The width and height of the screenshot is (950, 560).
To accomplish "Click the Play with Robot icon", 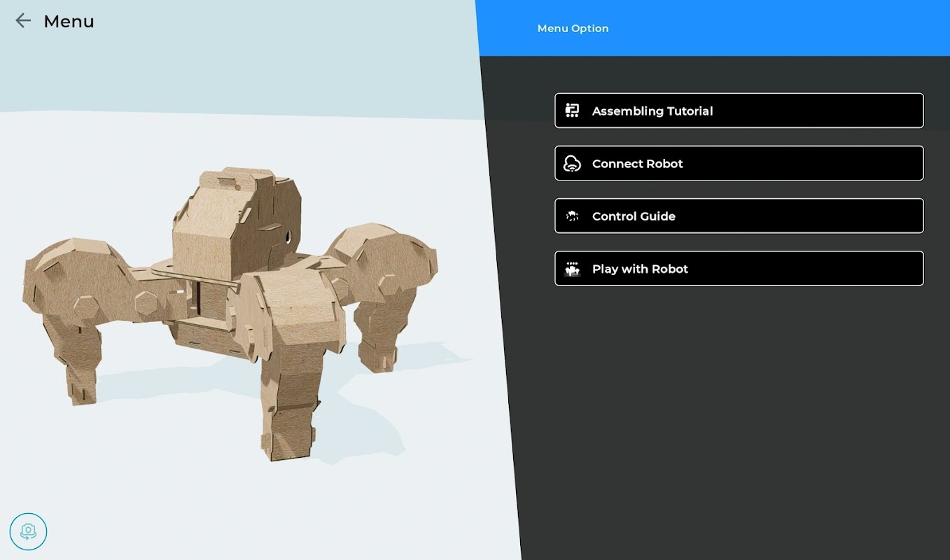I will (573, 269).
